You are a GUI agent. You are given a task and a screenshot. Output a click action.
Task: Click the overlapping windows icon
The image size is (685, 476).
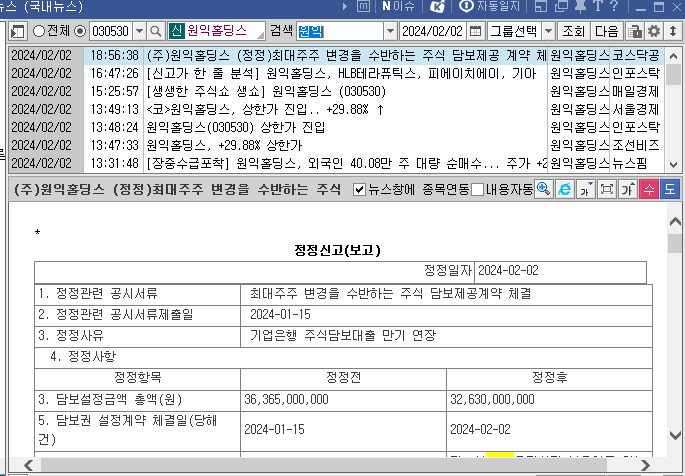(561, 6)
